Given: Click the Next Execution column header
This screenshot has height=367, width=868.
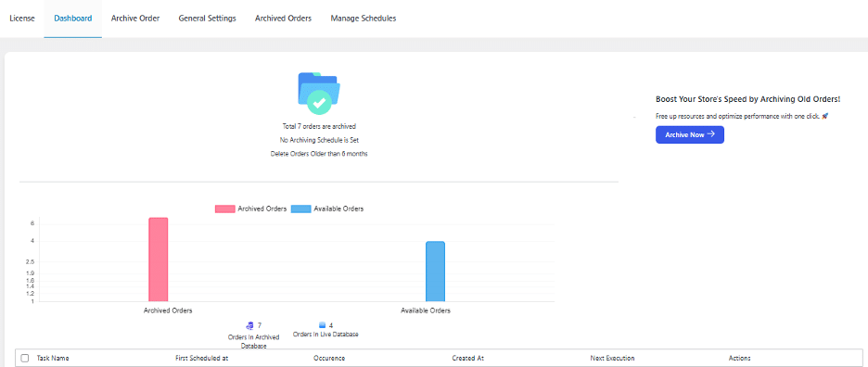Looking at the screenshot, I should click(612, 358).
